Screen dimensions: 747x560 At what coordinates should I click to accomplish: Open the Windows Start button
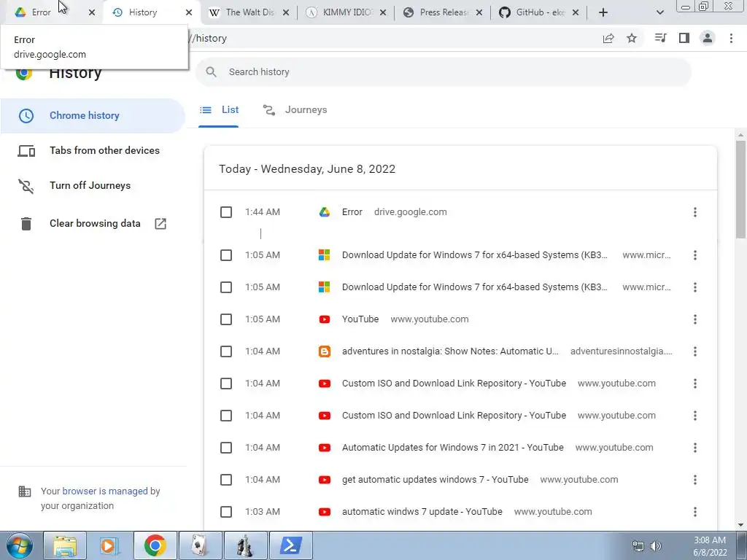(x=20, y=545)
